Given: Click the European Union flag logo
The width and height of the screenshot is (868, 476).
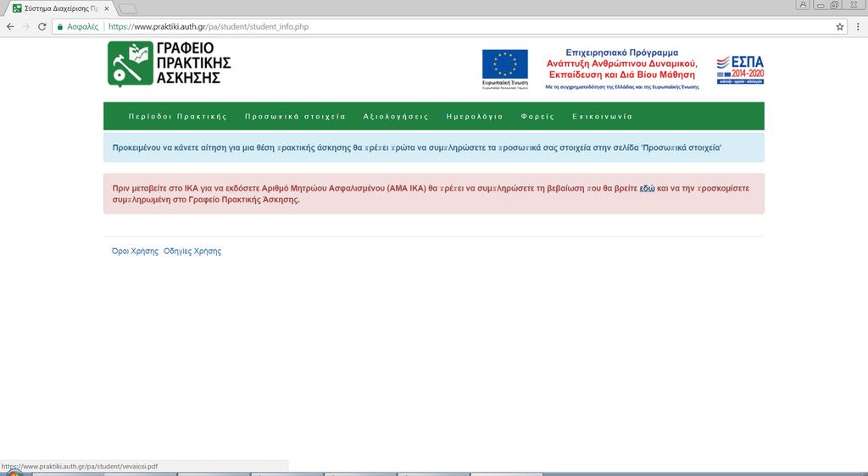Looking at the screenshot, I should click(x=505, y=69).
